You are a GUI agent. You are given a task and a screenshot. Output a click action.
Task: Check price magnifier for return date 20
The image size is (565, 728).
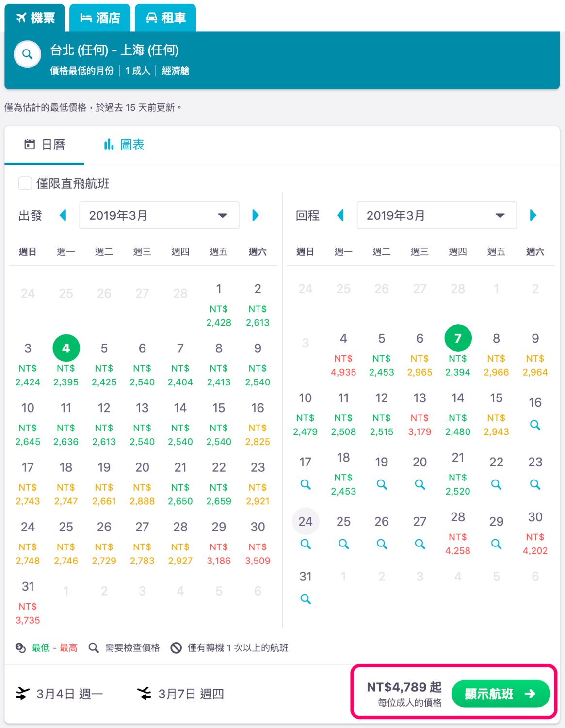420,484
